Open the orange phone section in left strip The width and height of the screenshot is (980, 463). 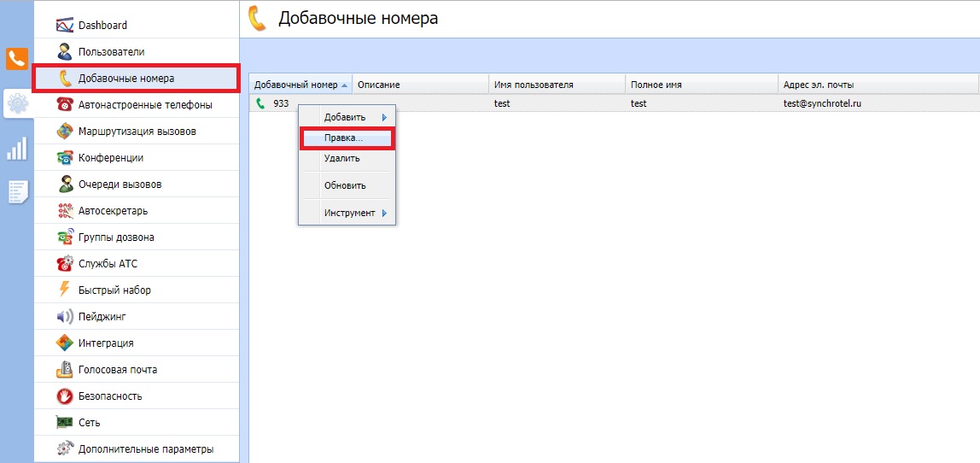point(17,59)
